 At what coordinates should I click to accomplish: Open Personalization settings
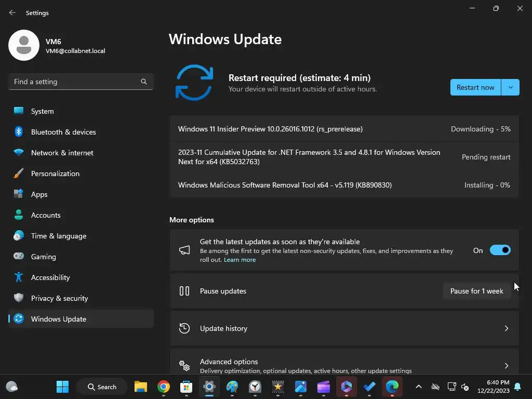click(x=81, y=174)
